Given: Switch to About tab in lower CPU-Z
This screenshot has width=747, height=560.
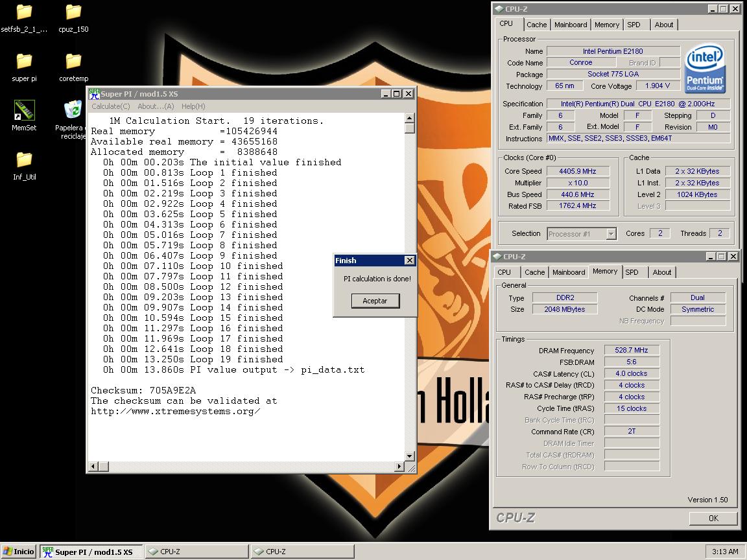Looking at the screenshot, I should [661, 272].
